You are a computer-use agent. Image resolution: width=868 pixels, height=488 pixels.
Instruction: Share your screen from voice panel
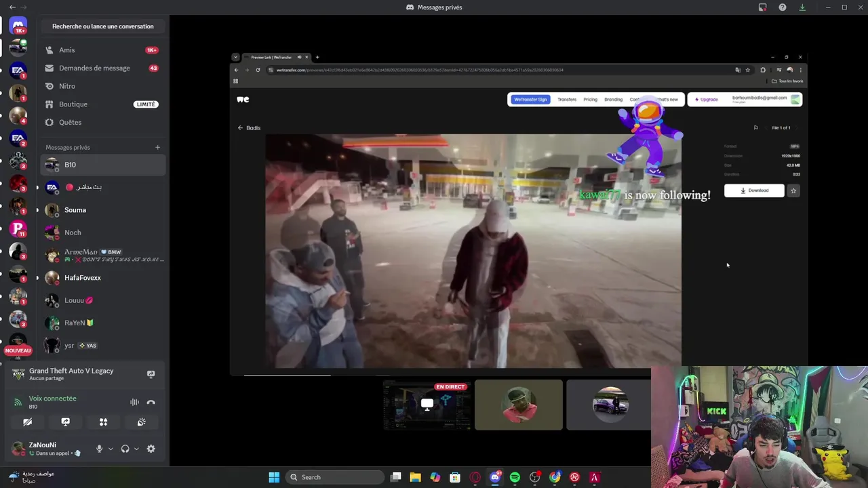65,422
